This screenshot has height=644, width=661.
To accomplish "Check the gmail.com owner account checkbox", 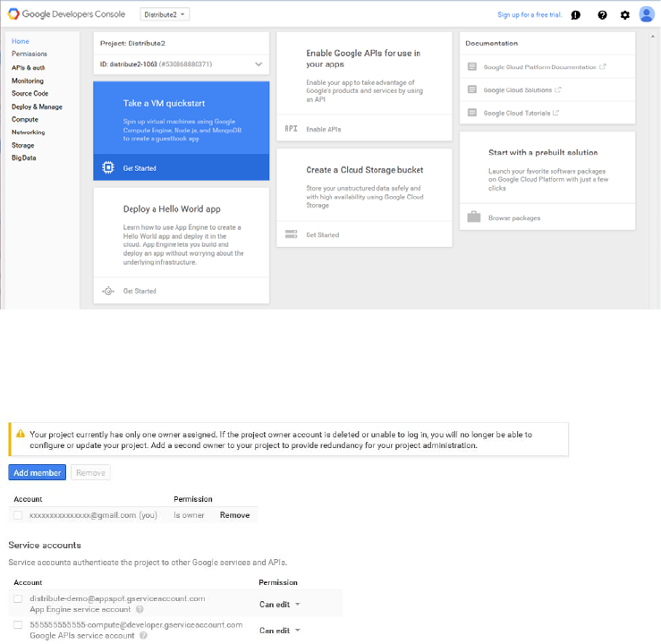I will [x=18, y=515].
